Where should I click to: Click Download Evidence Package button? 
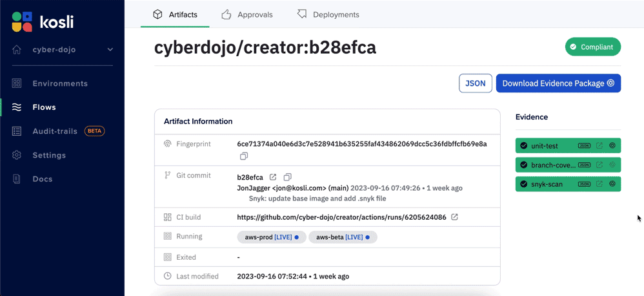click(558, 83)
